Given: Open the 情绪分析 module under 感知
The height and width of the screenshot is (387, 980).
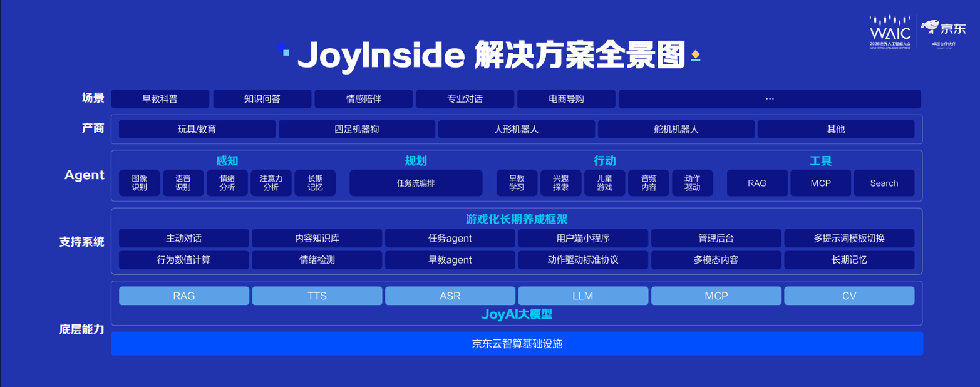Looking at the screenshot, I should 227,182.
